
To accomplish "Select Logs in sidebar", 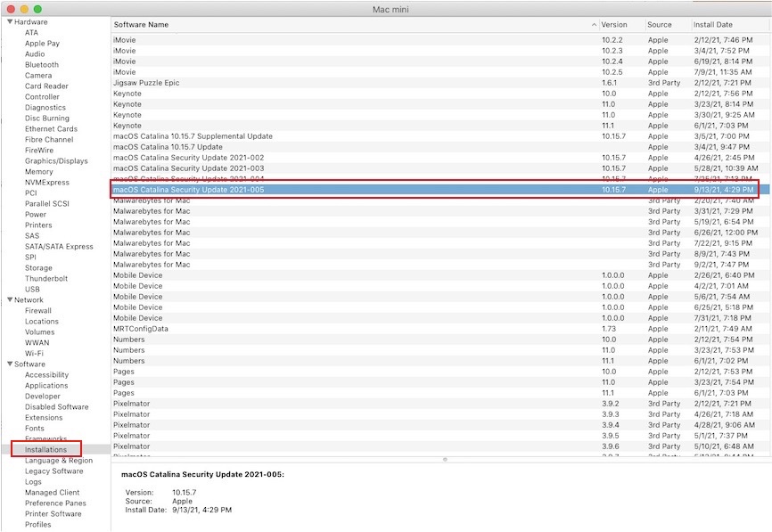I will (34, 482).
